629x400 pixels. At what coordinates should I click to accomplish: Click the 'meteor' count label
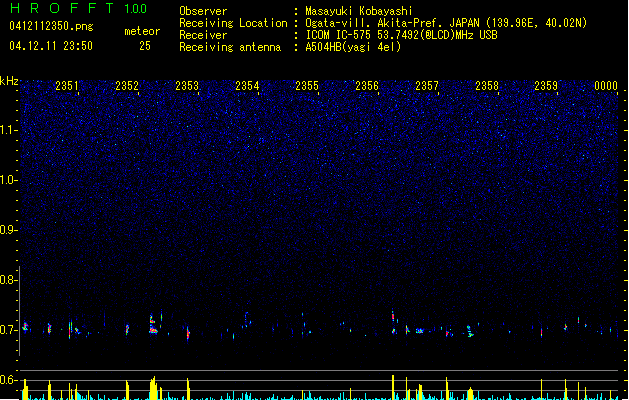(x=142, y=31)
